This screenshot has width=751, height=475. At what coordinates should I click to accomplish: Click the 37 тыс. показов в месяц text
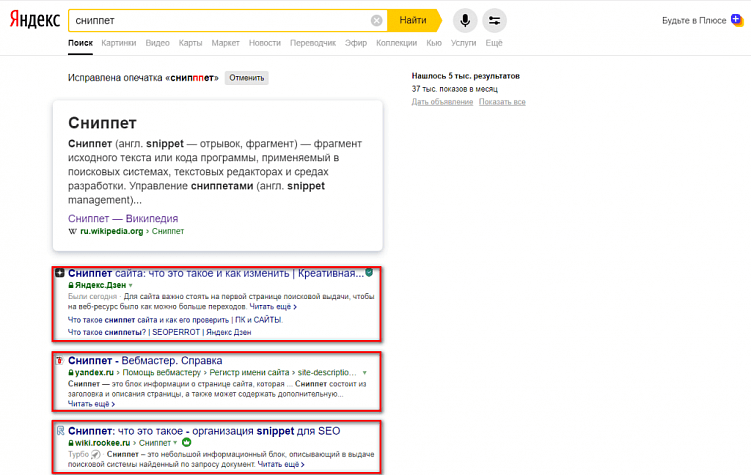pos(455,89)
